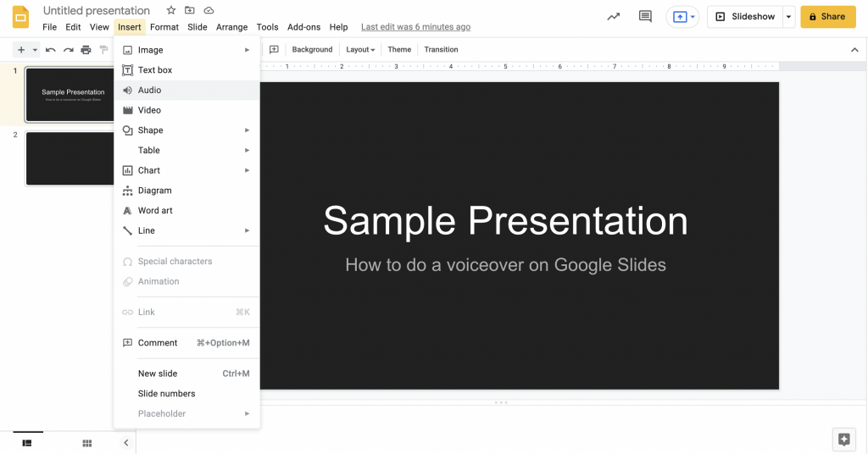The height and width of the screenshot is (454, 868).
Task: Select slide 1 thumbnail
Action: 70,95
